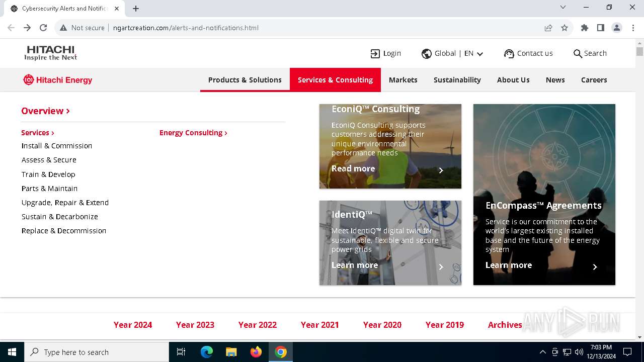This screenshot has width=644, height=362.
Task: Switch to the Year 2019 tab
Action: click(445, 325)
